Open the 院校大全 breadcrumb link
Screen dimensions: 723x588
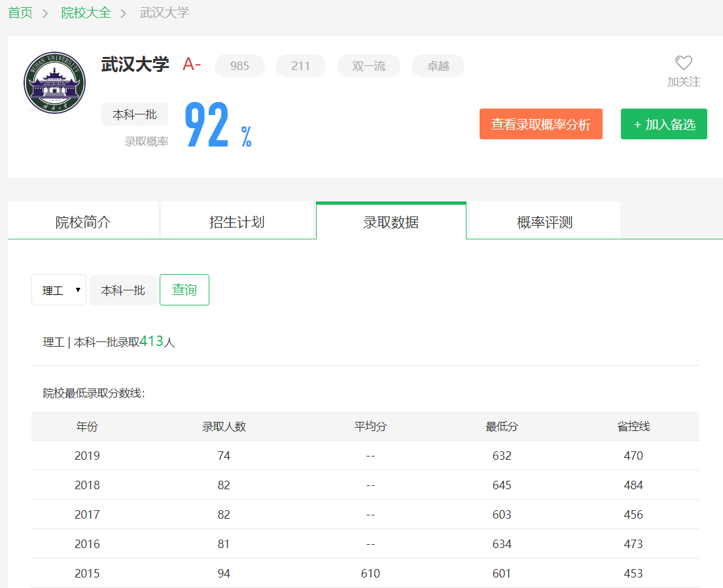pyautogui.click(x=86, y=12)
